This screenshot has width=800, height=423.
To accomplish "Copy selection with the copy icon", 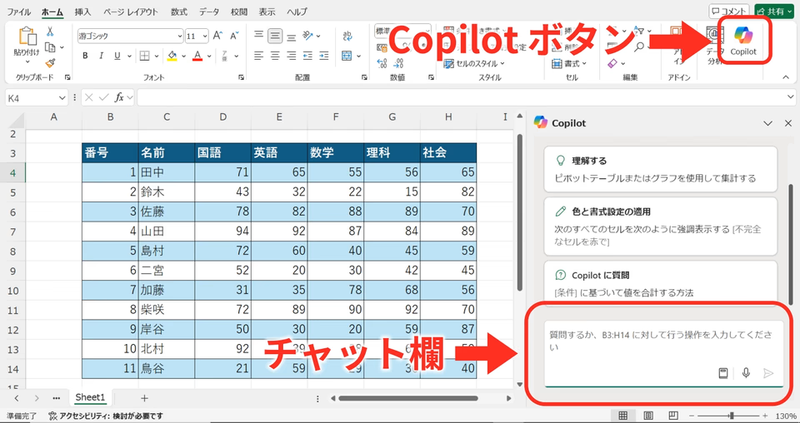I will tap(50, 47).
